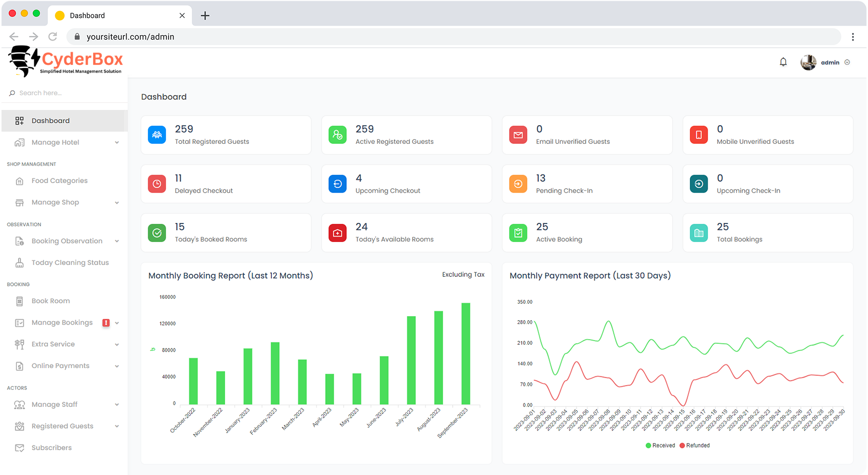The height and width of the screenshot is (475, 868).
Task: Click the Active Booking clipboard icon
Action: 518,233
